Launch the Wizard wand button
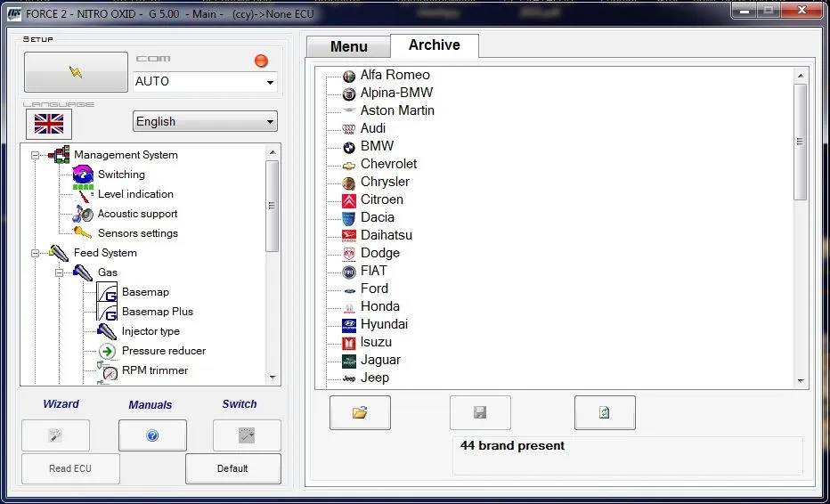 [x=55, y=435]
